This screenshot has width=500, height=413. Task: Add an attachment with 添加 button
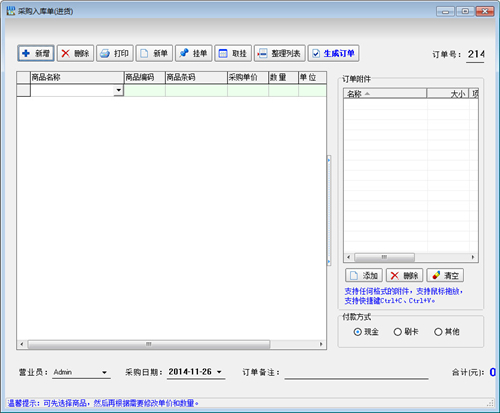point(364,275)
